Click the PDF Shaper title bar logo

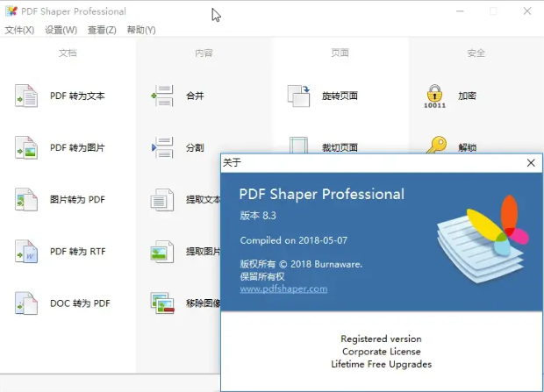pos(11,11)
